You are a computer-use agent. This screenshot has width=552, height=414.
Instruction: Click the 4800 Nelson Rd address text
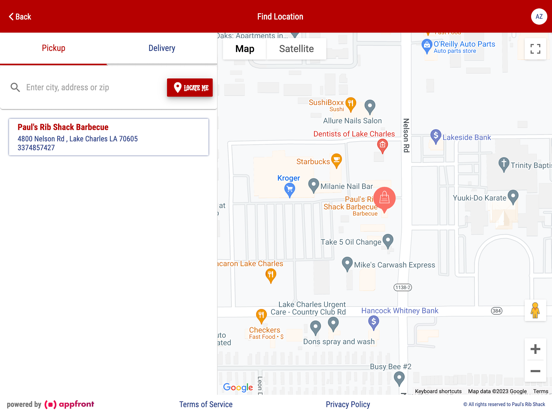point(77,139)
